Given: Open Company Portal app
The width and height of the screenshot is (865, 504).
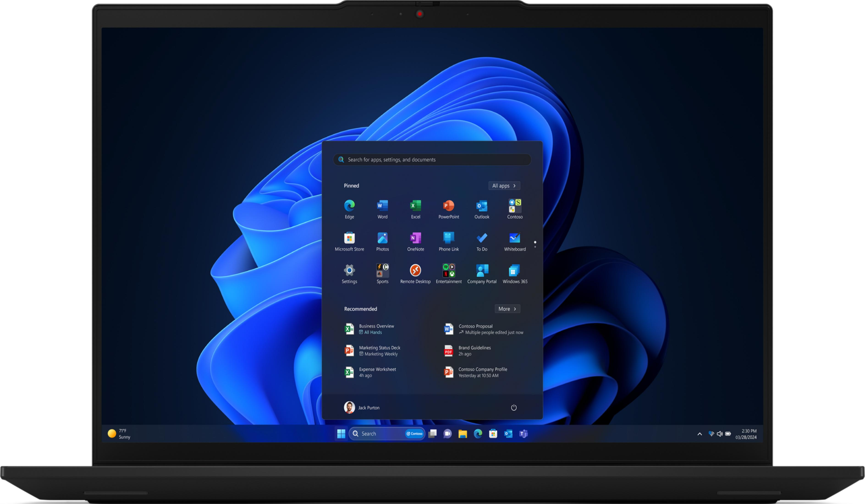Looking at the screenshot, I should (482, 274).
